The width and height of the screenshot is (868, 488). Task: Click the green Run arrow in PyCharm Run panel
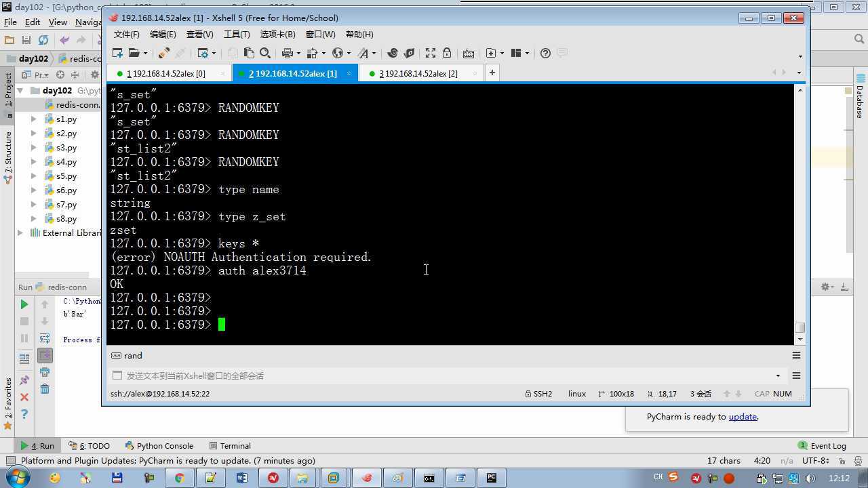[24, 304]
